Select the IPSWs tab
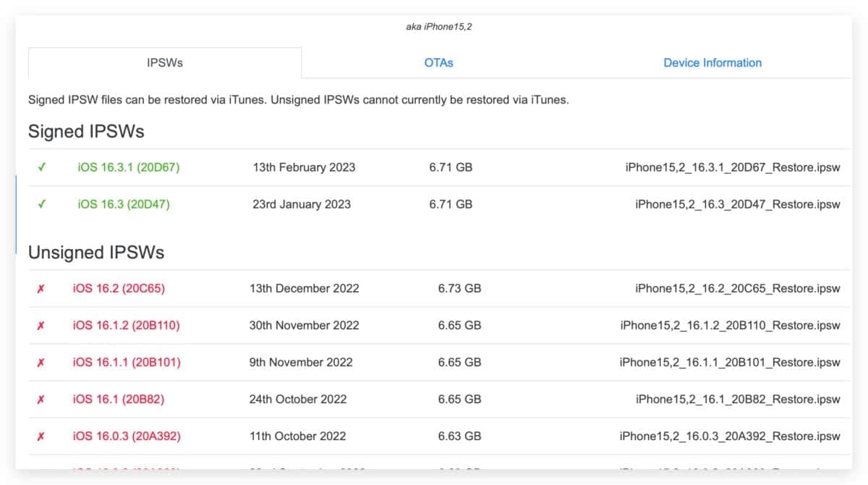The width and height of the screenshot is (868, 485). pyautogui.click(x=165, y=63)
